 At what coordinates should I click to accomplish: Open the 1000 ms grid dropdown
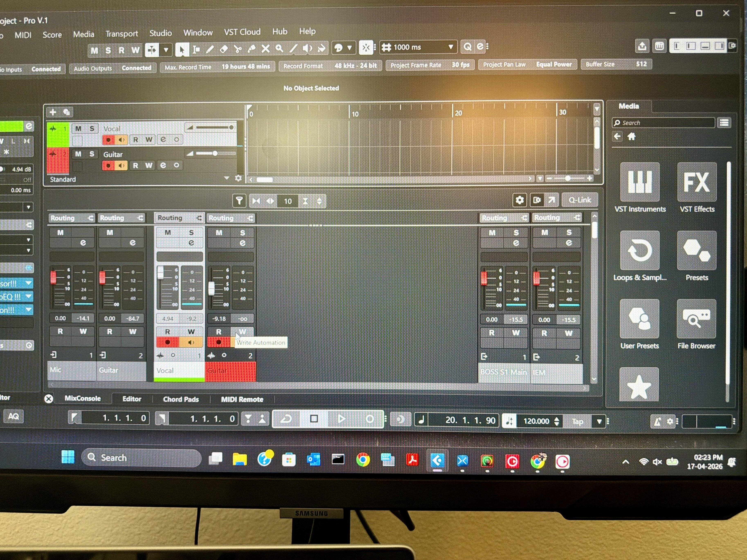pos(450,47)
